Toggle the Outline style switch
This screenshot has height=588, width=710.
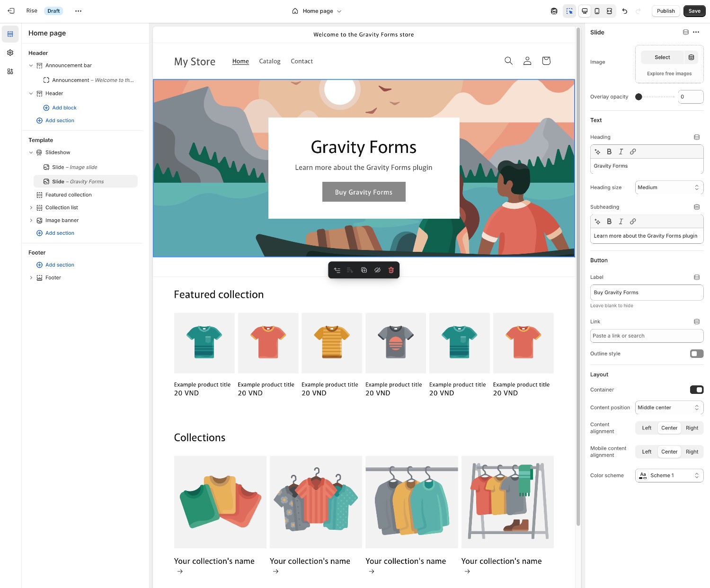(x=697, y=354)
